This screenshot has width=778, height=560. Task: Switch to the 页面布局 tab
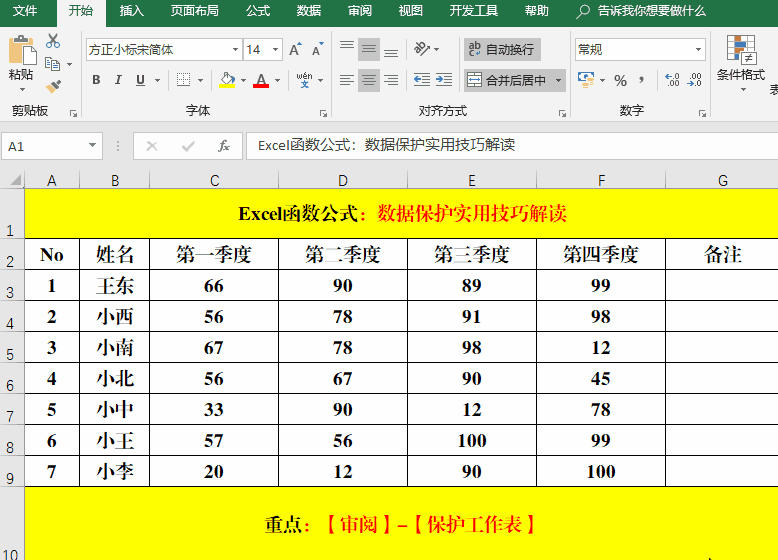click(194, 11)
